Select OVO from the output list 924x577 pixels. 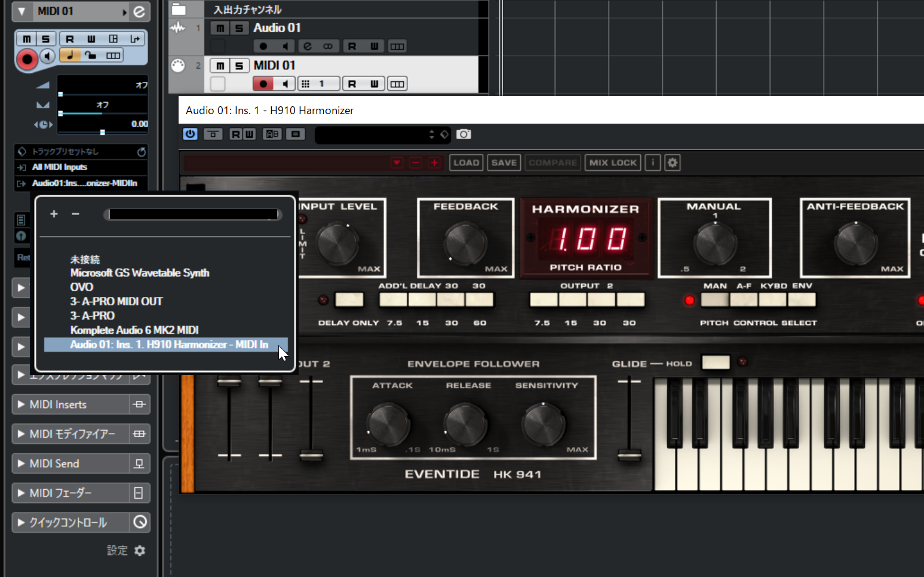(82, 287)
